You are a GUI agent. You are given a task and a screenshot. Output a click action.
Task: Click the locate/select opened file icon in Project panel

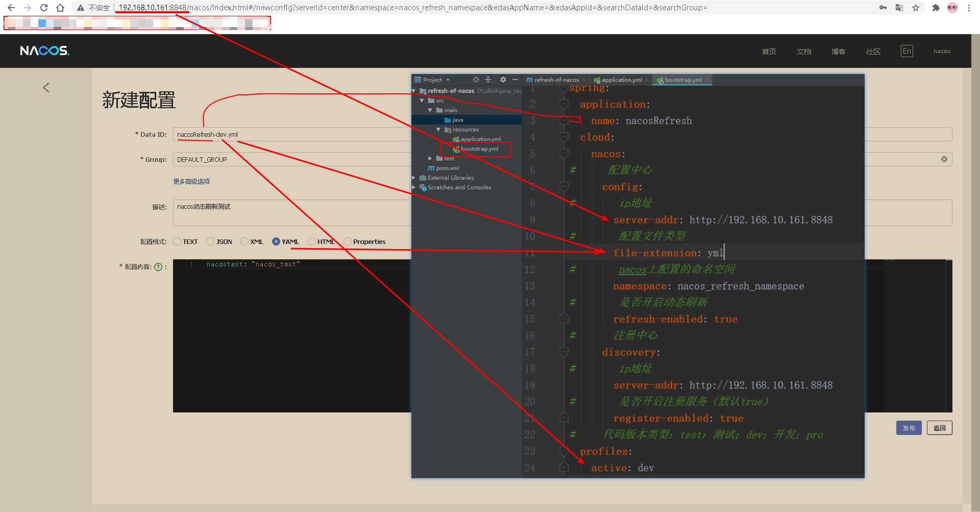pyautogui.click(x=476, y=80)
